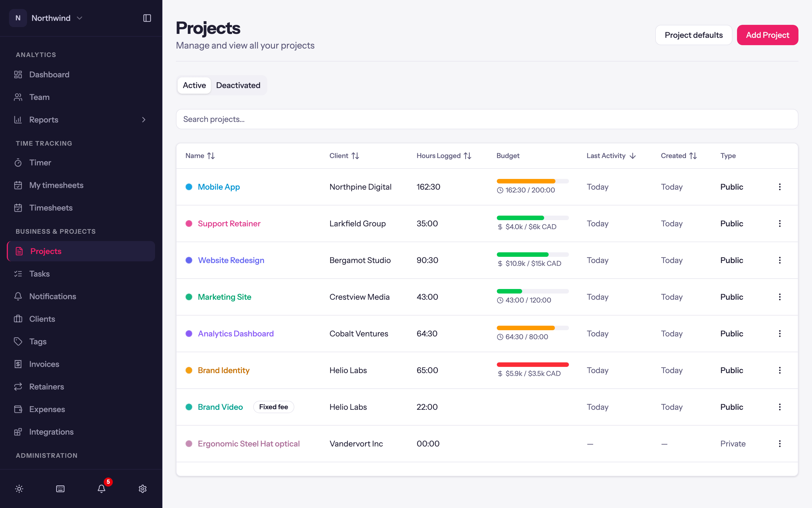Image resolution: width=812 pixels, height=508 pixels.
Task: Toggle the light/dark theme sun icon
Action: click(x=19, y=489)
